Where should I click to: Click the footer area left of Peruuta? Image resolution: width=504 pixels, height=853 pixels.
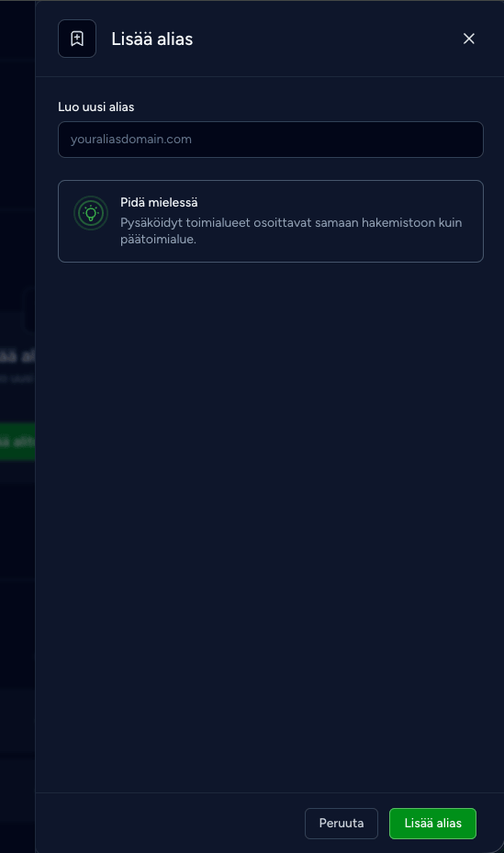pos(169,824)
